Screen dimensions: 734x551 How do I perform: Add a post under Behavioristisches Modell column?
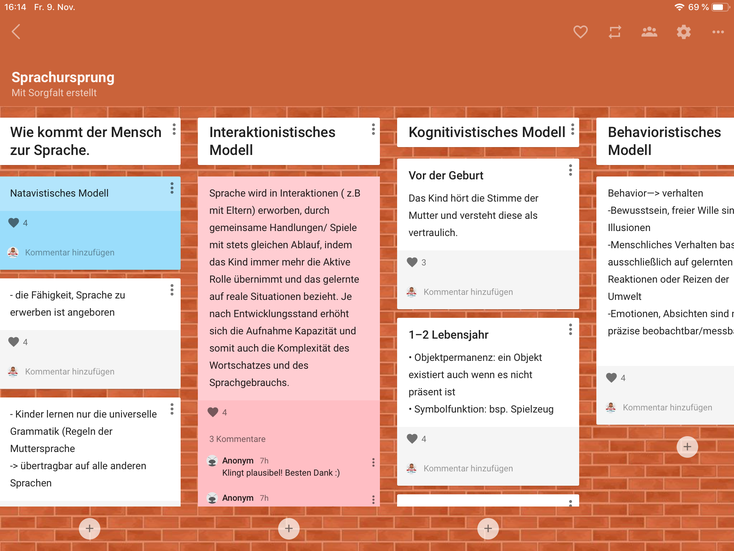click(687, 447)
